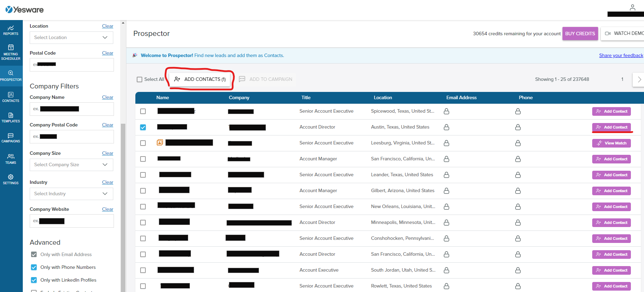Add Contact for the Austin, Texas row

point(612,127)
